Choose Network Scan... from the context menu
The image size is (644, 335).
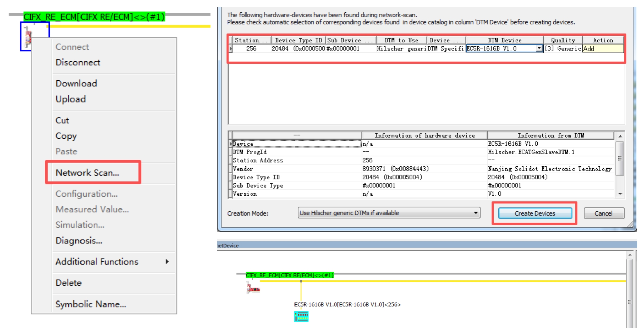coord(88,173)
